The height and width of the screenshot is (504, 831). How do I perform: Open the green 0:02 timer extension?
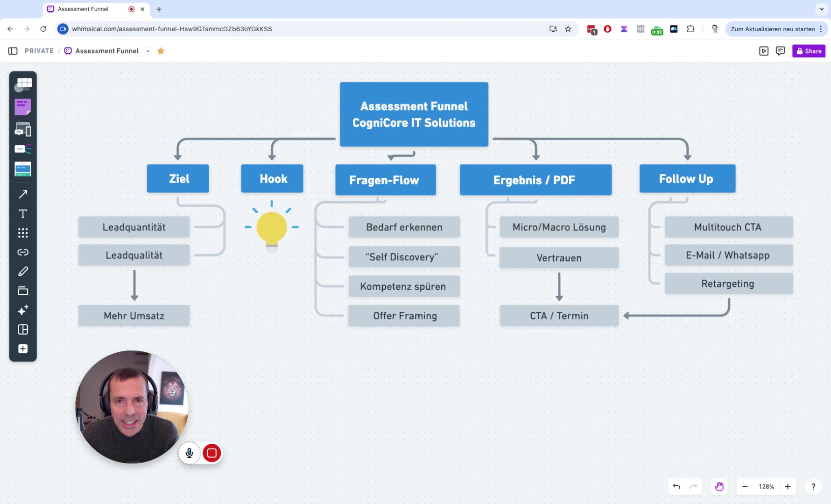click(x=657, y=30)
